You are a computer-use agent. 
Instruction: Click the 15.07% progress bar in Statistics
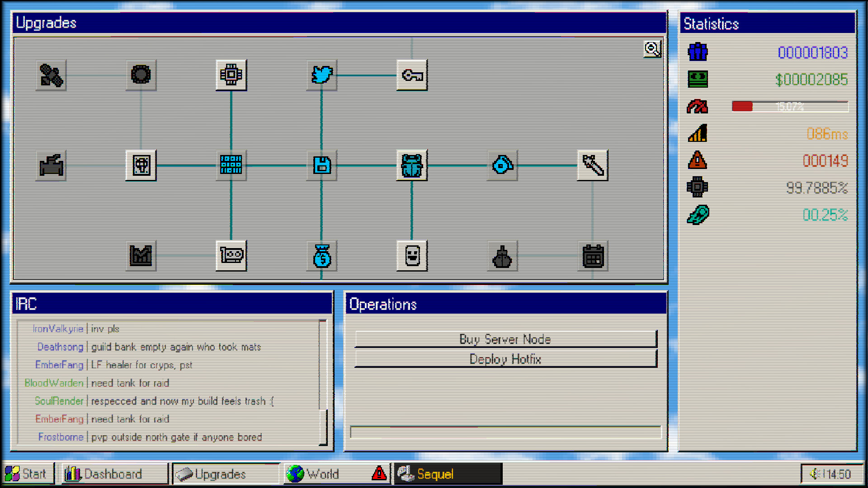coord(789,107)
